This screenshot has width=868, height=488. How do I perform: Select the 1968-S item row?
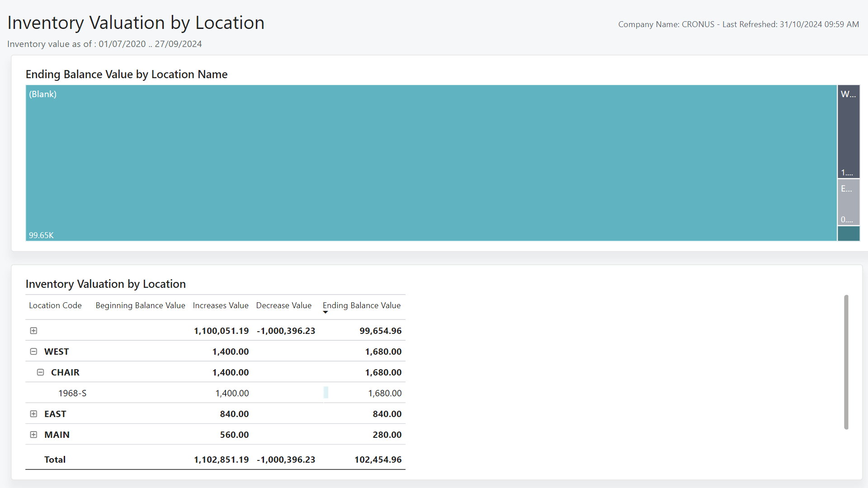coord(72,393)
